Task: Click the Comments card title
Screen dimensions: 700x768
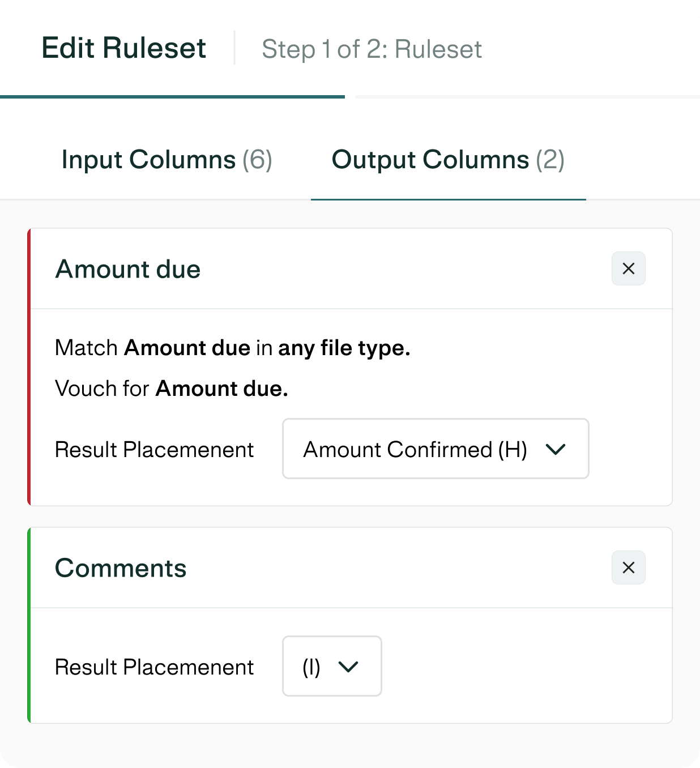Action: [x=121, y=568]
